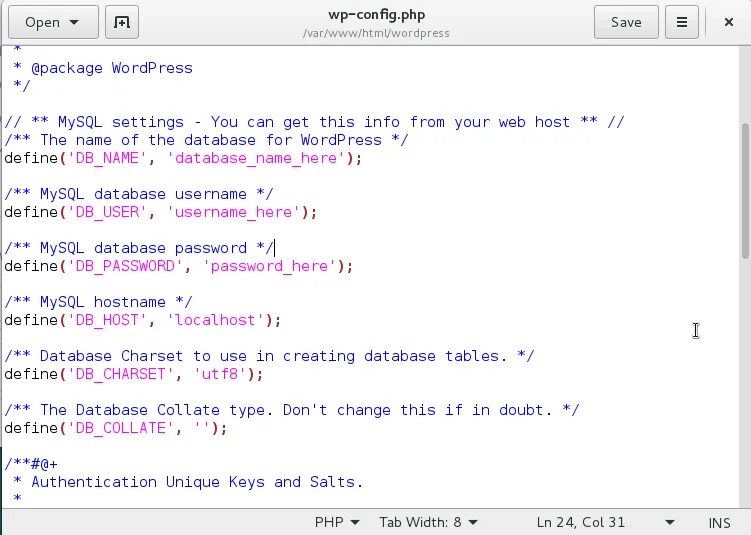Open the line and column dropdown arrow
The image size is (751, 535).
(x=670, y=522)
